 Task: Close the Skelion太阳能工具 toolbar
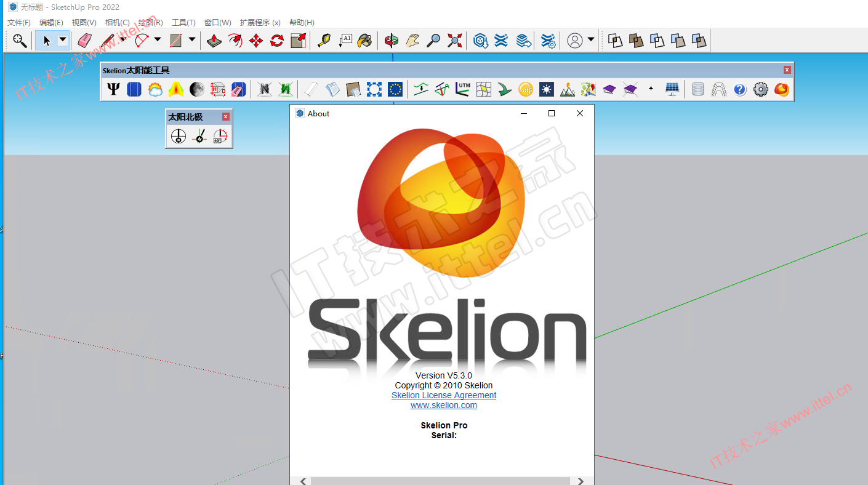787,70
